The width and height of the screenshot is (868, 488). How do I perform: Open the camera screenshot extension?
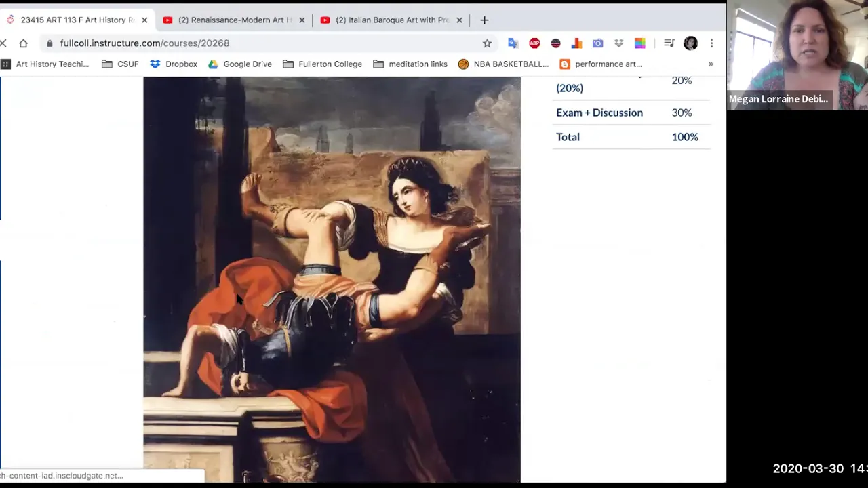(597, 43)
